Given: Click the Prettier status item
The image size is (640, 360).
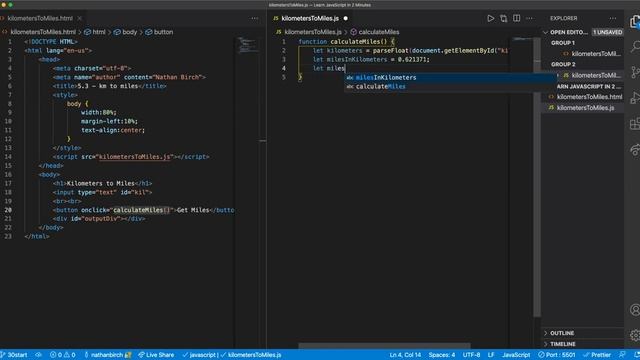Looking at the screenshot, I should click(x=597, y=355).
